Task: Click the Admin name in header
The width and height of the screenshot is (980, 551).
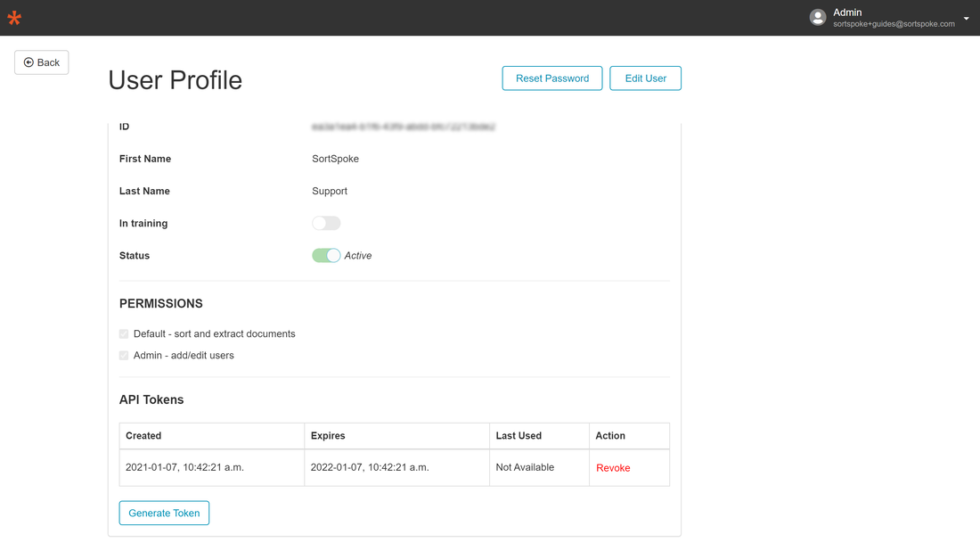Action: 847,12
